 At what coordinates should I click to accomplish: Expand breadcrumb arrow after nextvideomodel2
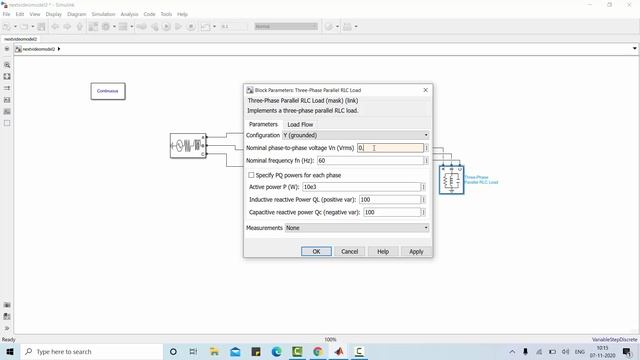point(59,49)
